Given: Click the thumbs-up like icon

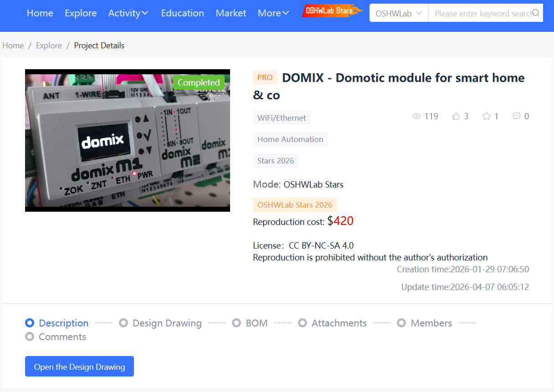Looking at the screenshot, I should [456, 117].
